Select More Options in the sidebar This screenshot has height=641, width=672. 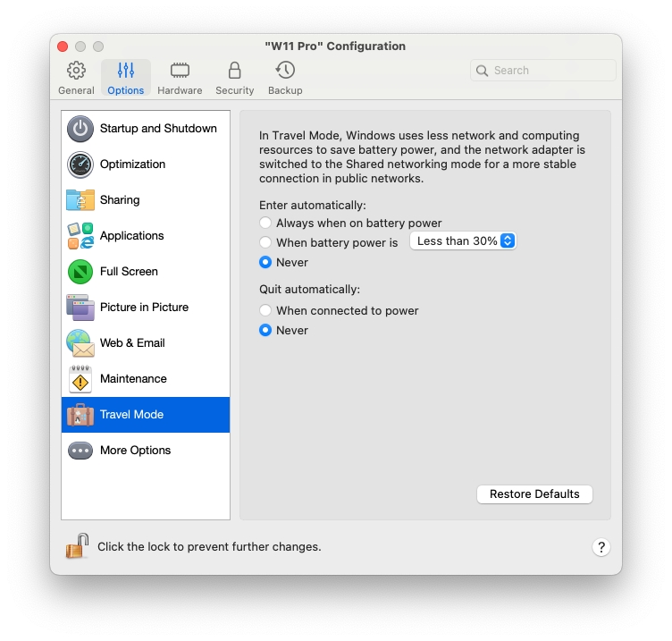(135, 451)
